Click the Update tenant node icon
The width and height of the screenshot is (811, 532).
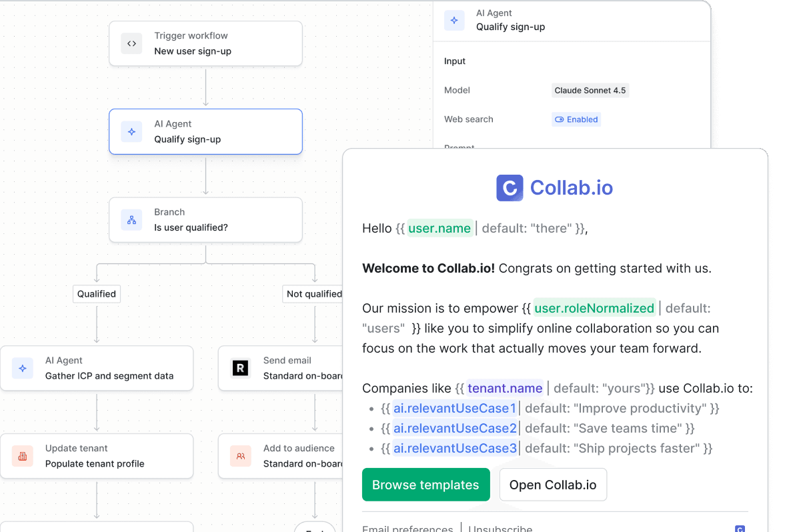point(23,456)
